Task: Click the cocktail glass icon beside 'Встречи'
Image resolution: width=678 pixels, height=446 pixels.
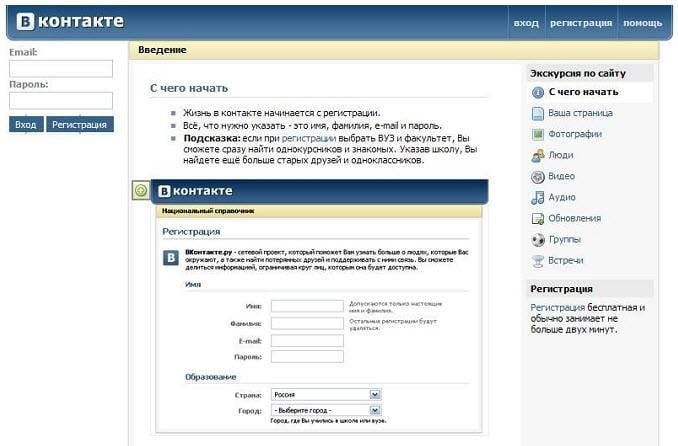Action: click(x=537, y=261)
